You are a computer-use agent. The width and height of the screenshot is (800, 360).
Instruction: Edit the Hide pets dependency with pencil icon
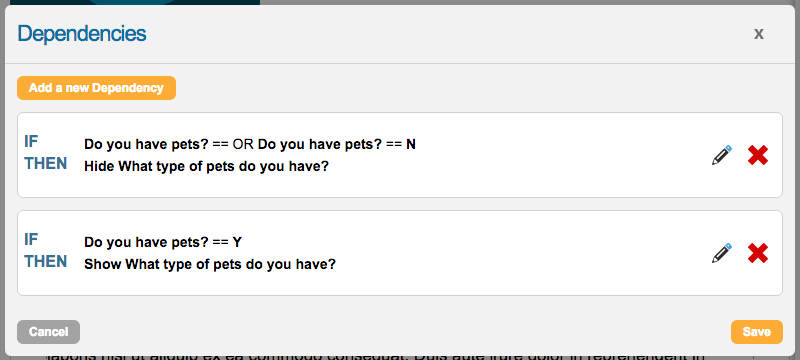tap(722, 155)
